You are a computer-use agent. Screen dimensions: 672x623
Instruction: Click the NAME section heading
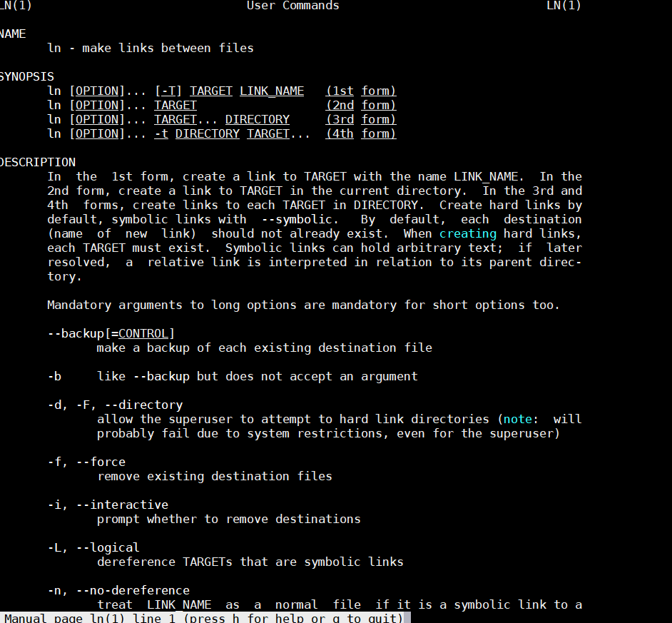tap(13, 34)
